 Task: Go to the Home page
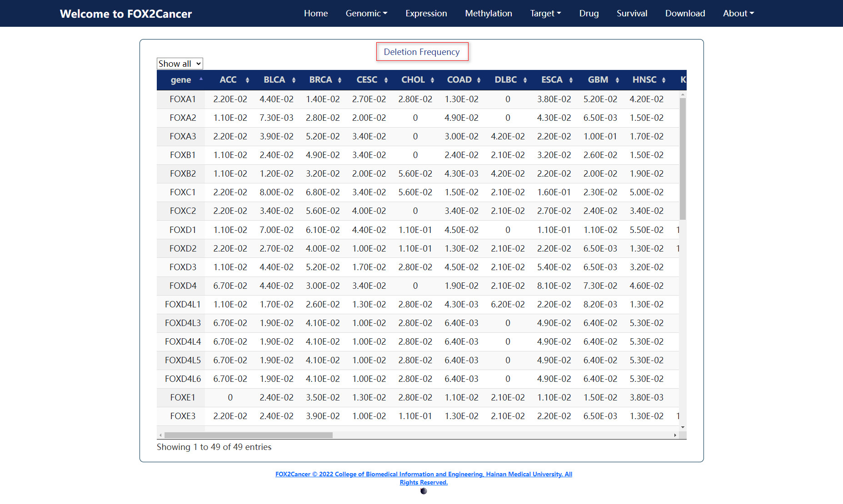click(316, 13)
